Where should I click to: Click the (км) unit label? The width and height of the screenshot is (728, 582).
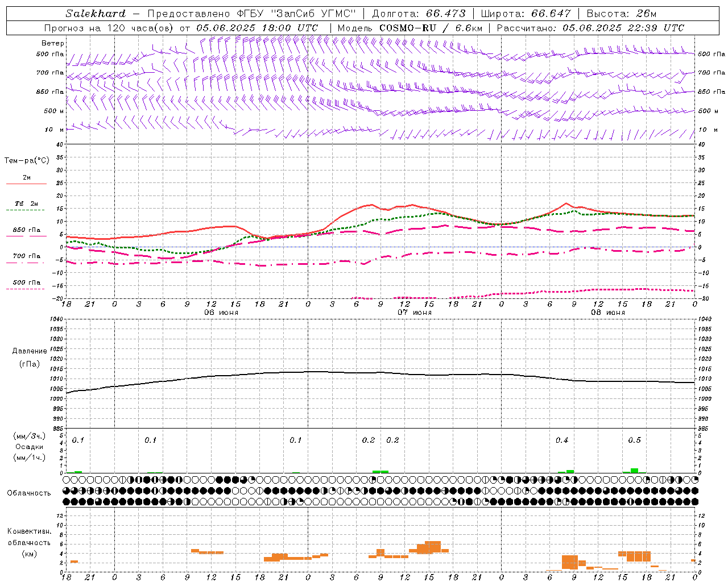29,554
